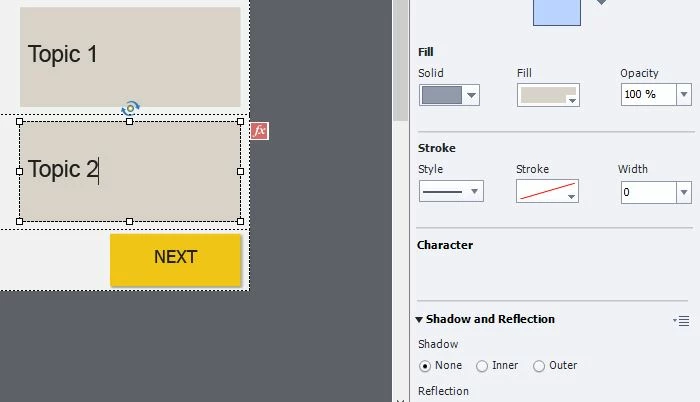
Task: Click the stage vertical scrollbar thumb
Action: click(x=400, y=60)
